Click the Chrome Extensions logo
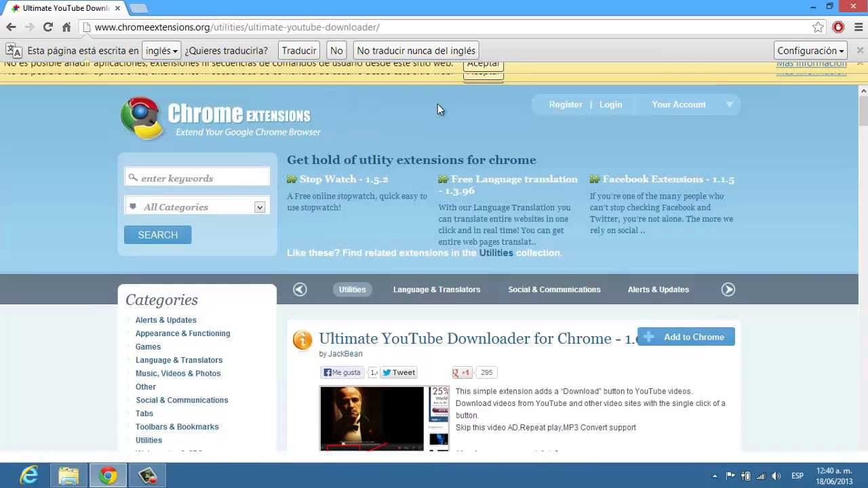 220,118
